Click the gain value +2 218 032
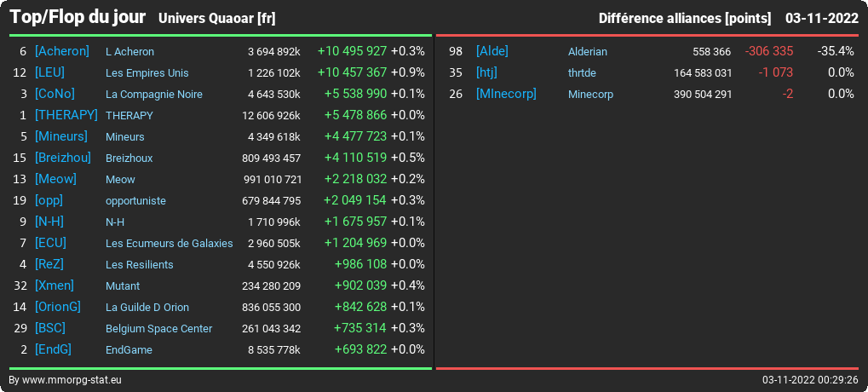 click(x=355, y=180)
